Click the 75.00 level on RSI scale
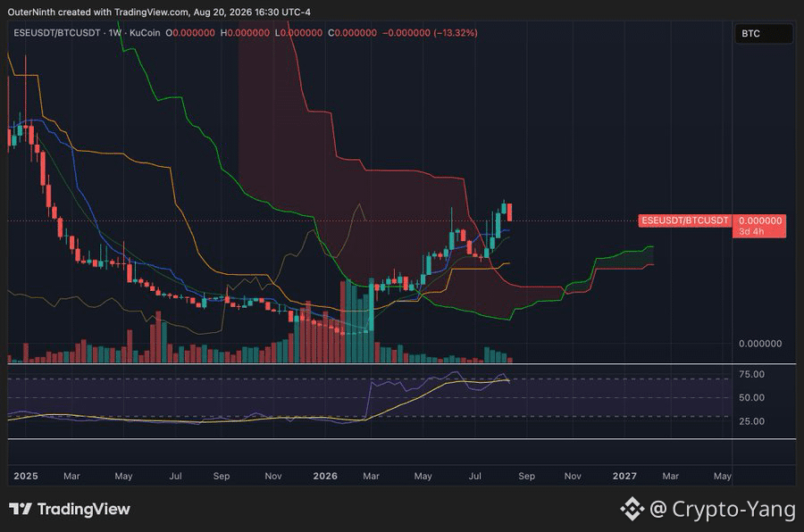Image resolution: width=804 pixels, height=532 pixels. click(x=751, y=374)
